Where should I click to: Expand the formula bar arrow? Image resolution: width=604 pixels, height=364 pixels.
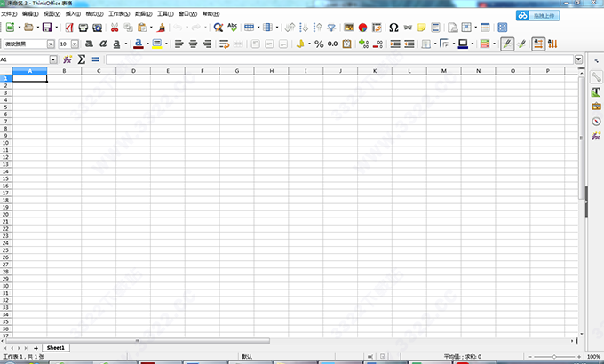[578, 59]
